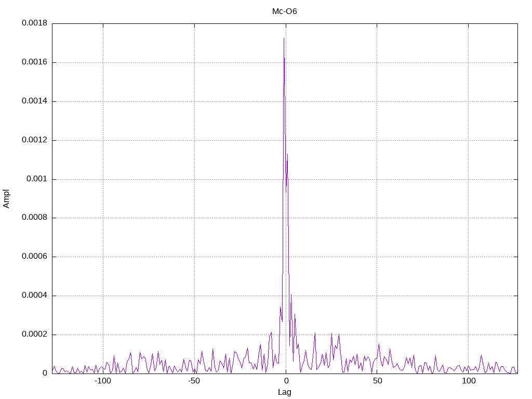
Task: Click the plot title Mc-O6
Action: pos(284,11)
